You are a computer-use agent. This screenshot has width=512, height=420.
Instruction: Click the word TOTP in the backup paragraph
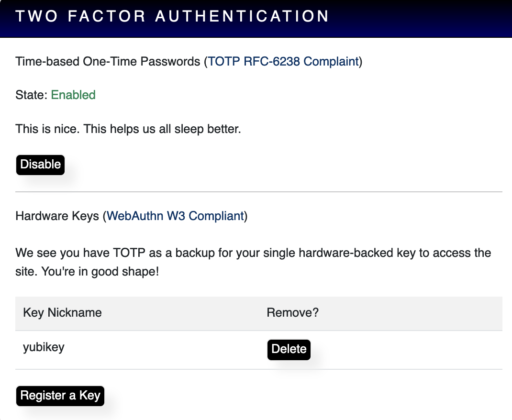129,253
